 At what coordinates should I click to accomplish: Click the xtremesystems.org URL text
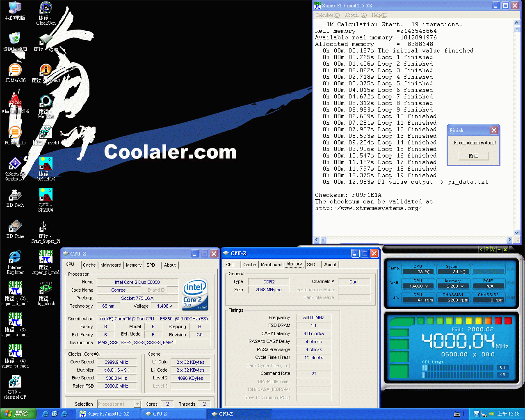(x=368, y=208)
